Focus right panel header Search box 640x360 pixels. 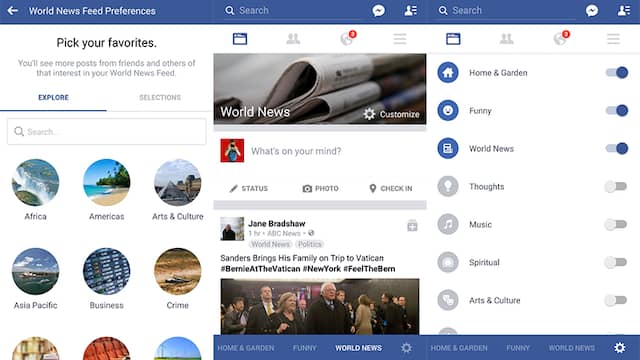coord(506,11)
